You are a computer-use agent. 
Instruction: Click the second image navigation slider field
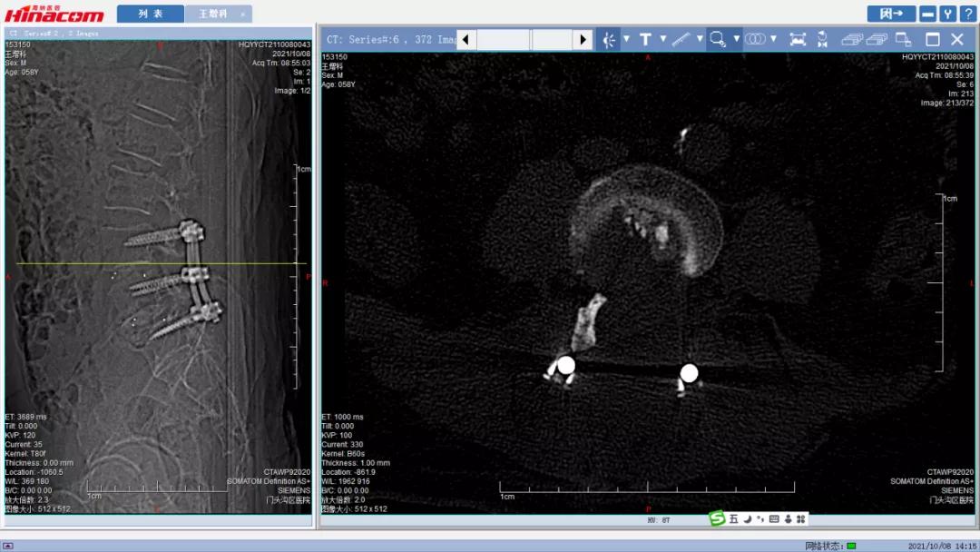[552, 40]
